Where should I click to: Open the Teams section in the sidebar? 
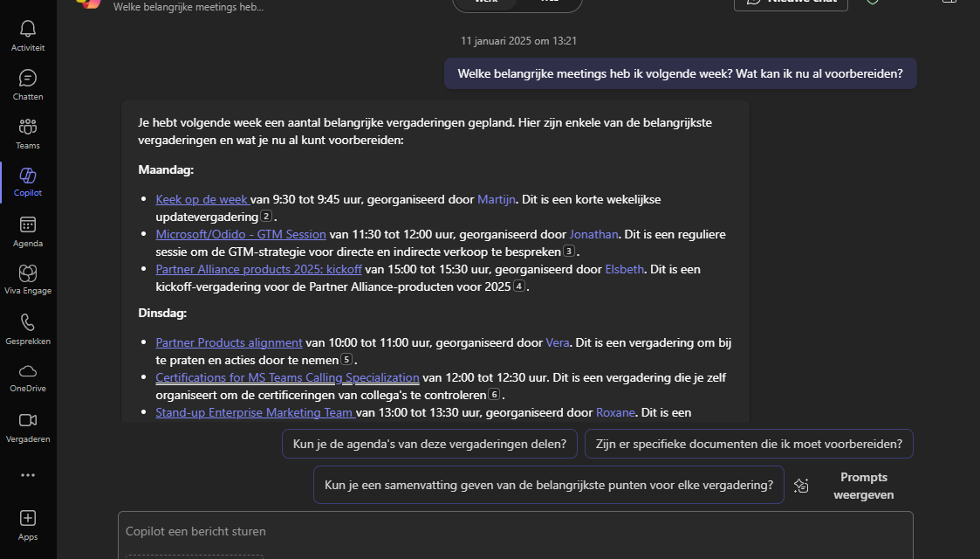pos(28,134)
